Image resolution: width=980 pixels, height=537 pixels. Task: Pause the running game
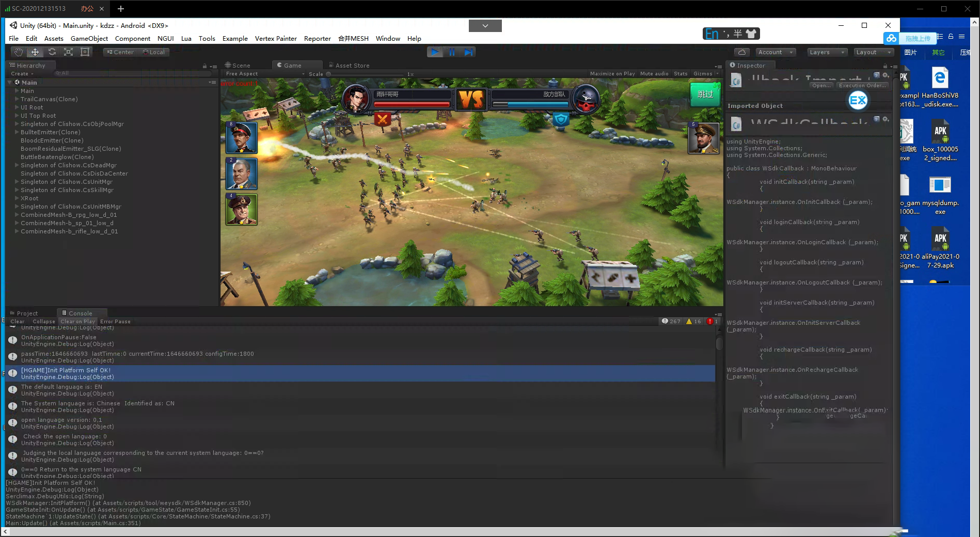click(x=452, y=52)
